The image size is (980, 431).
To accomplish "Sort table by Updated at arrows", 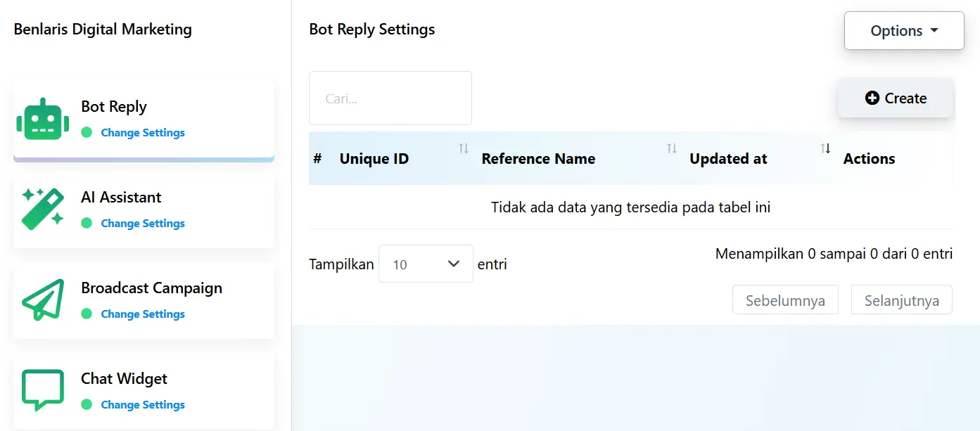I will point(825,148).
